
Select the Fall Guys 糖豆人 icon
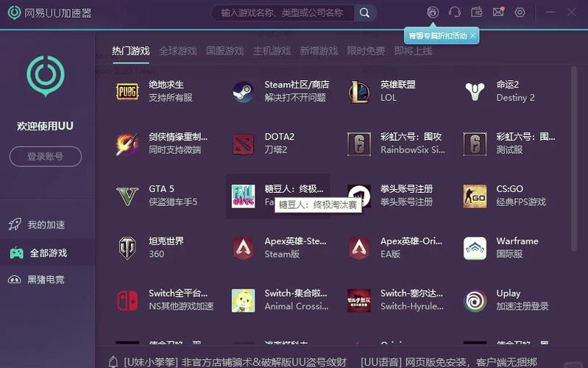243,196
